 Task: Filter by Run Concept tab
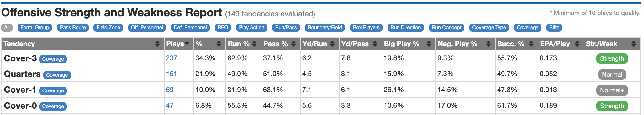[x=446, y=28]
